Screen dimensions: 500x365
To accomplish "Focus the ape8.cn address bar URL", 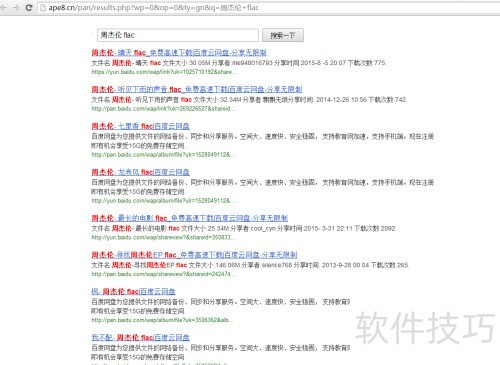I will 154,8.
